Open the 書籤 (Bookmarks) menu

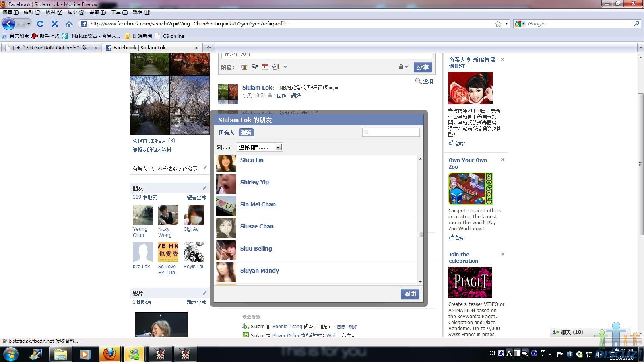pos(98,12)
